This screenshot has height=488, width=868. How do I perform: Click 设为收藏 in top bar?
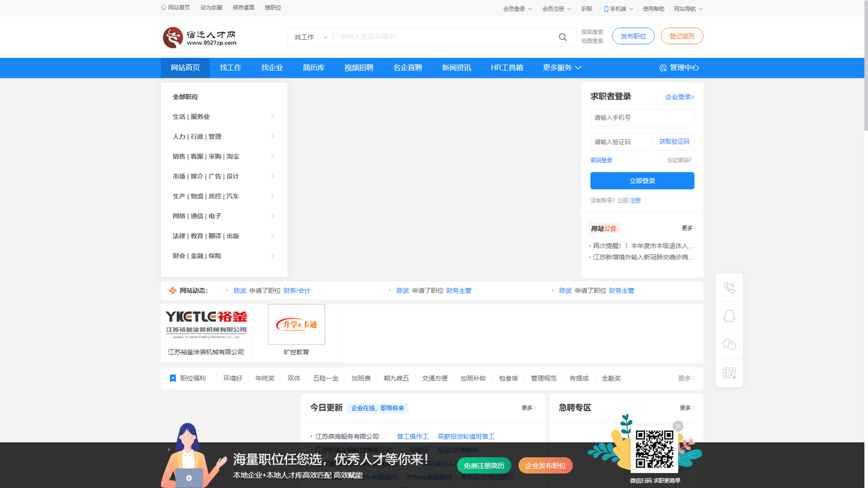tap(211, 8)
